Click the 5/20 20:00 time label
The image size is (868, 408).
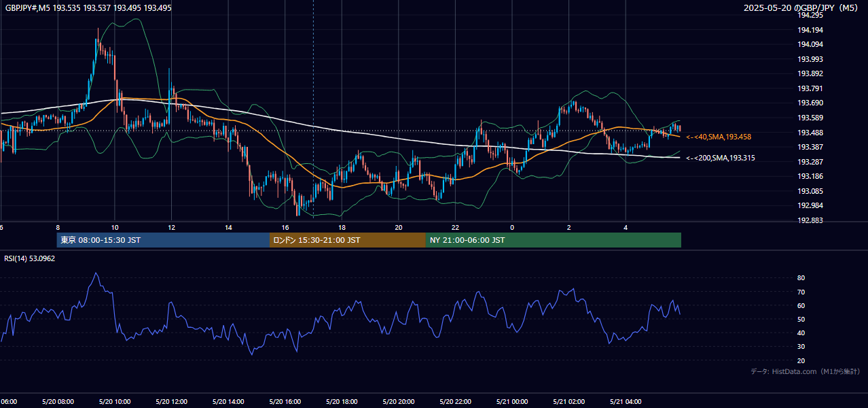(399, 401)
